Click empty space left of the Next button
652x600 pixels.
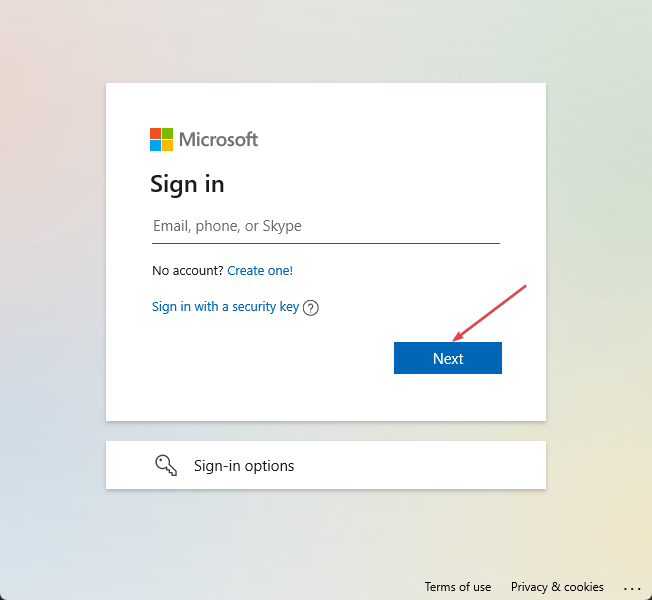pos(270,358)
